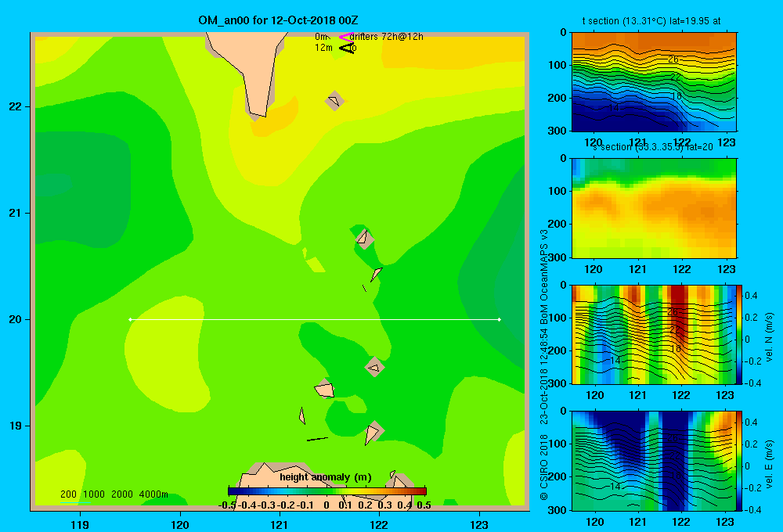Click the vertical CSIRO BoM OceanMAPS v3 credit text
This screenshot has height=532, width=783.
point(544,365)
